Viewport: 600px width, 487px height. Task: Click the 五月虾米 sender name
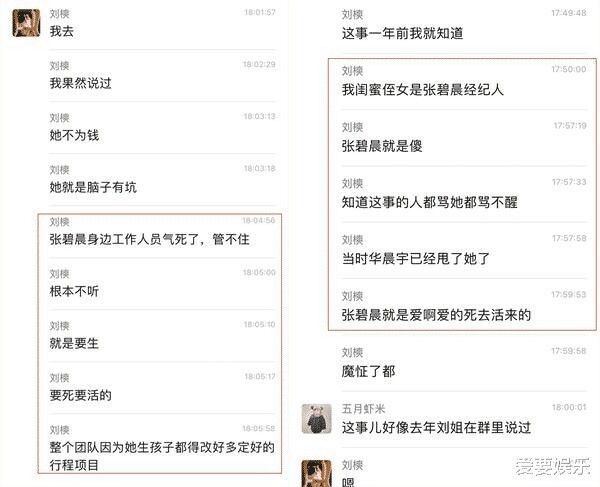pyautogui.click(x=363, y=409)
